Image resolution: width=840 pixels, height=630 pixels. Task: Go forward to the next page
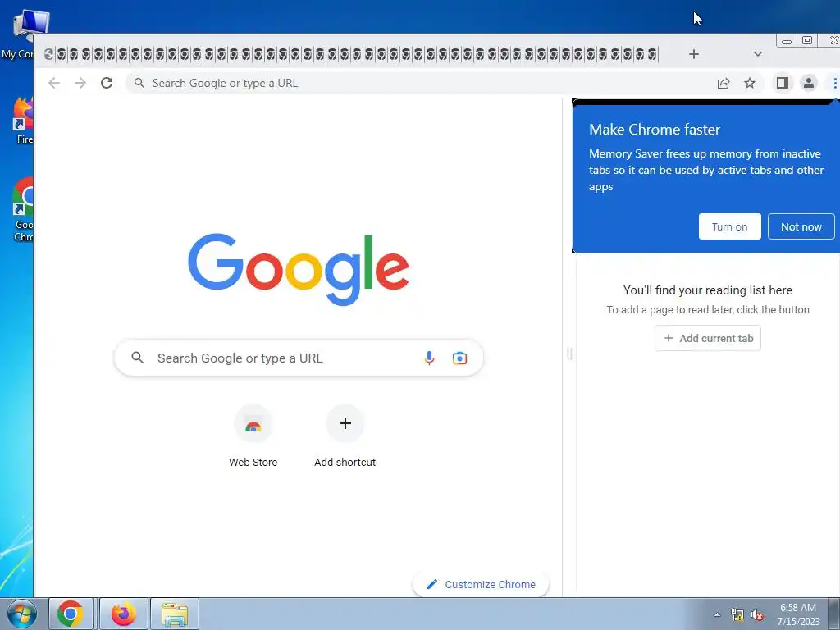click(80, 83)
